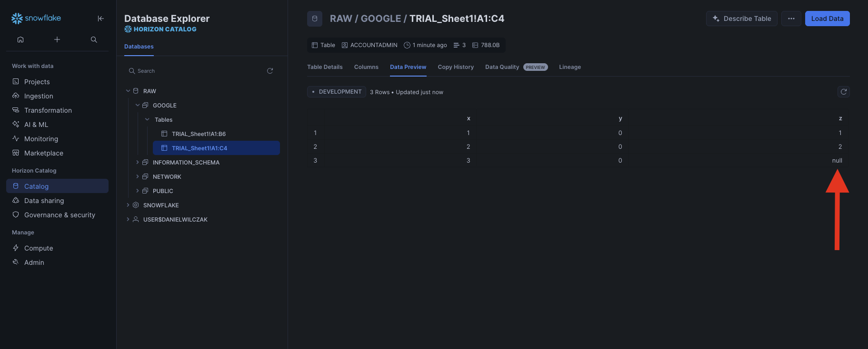Screen dimensions: 868x349
Task: Collapse the left navigation sidebar
Action: [x=100, y=19]
